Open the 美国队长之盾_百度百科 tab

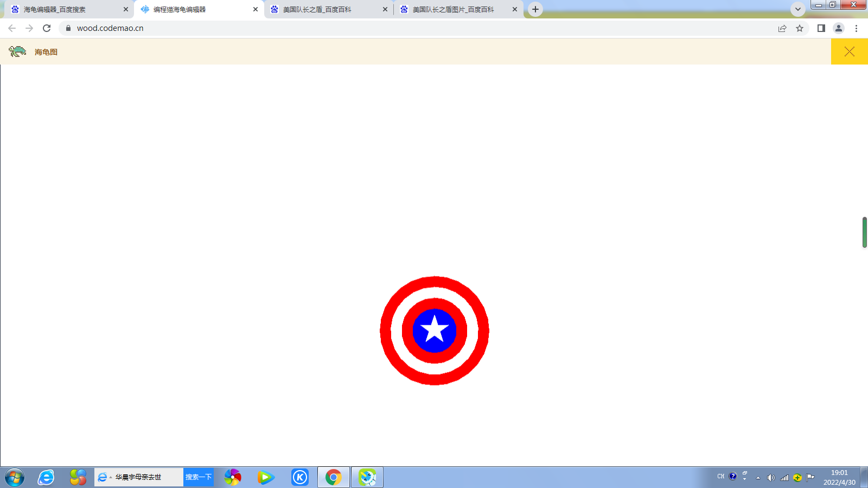tap(329, 9)
